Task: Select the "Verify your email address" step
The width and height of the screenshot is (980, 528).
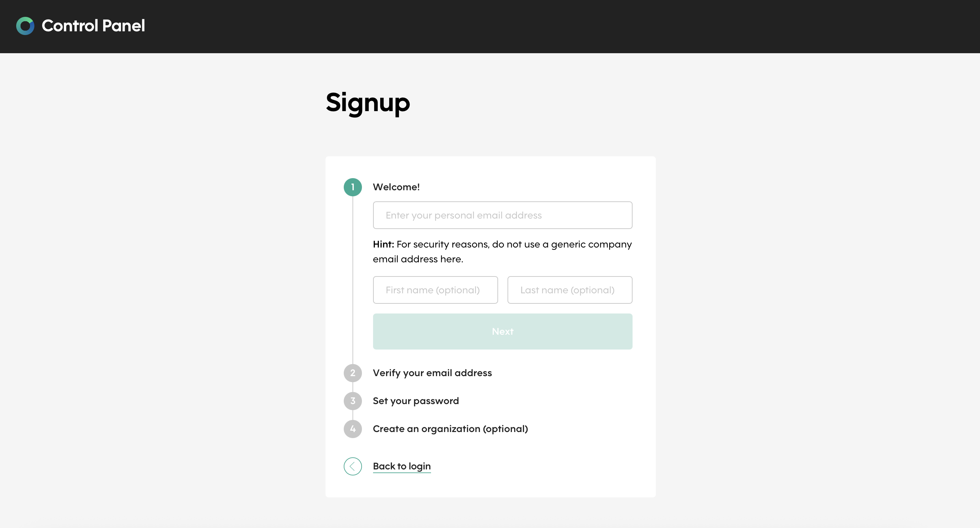Action: (432, 373)
